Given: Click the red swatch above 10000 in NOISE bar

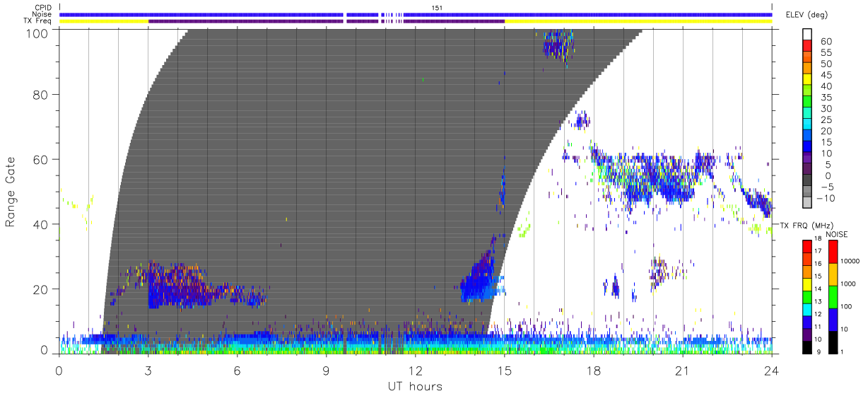Looking at the screenshot, I should pos(833,251).
